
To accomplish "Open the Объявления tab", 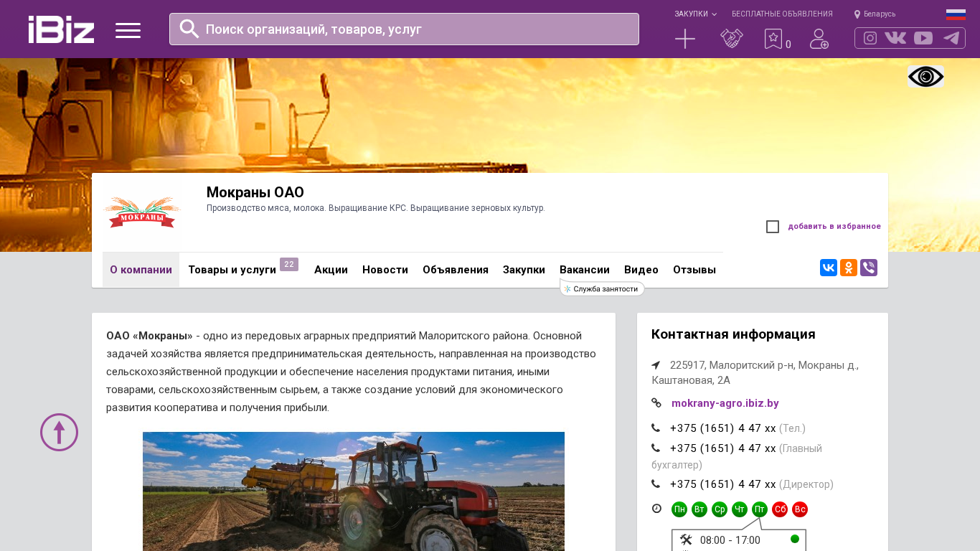I will (x=456, y=270).
